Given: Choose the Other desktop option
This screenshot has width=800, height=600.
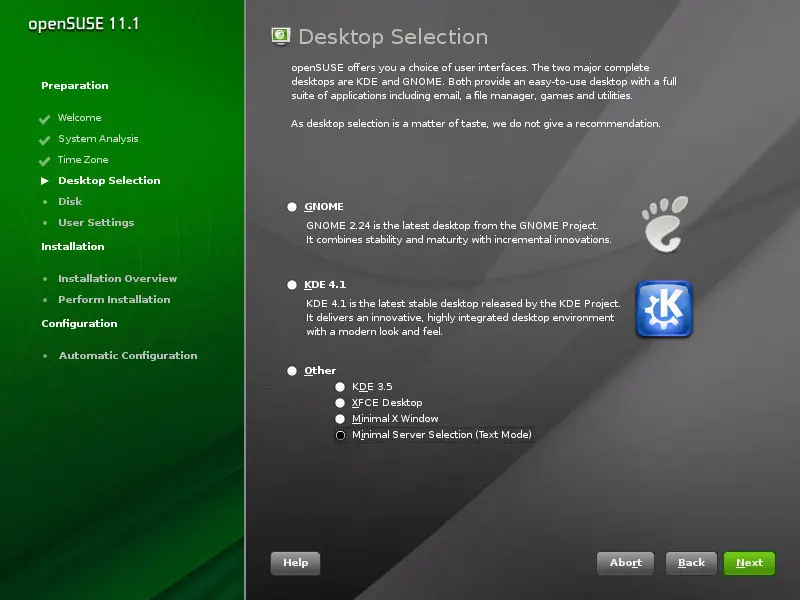Looking at the screenshot, I should (292, 371).
